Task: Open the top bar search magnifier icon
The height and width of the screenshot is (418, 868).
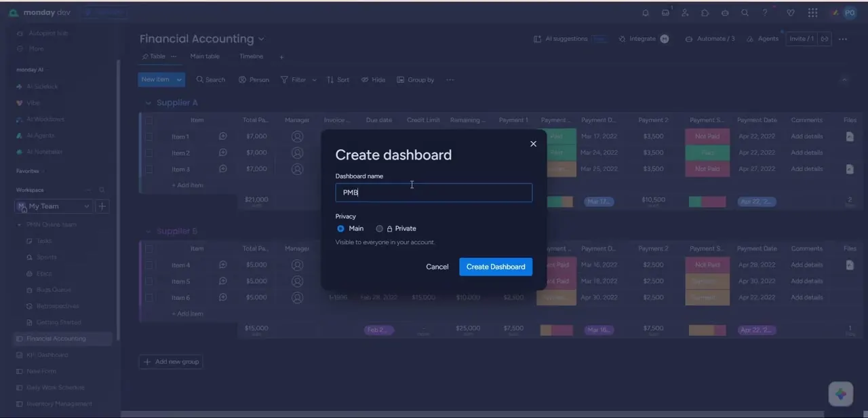Action: tap(745, 13)
